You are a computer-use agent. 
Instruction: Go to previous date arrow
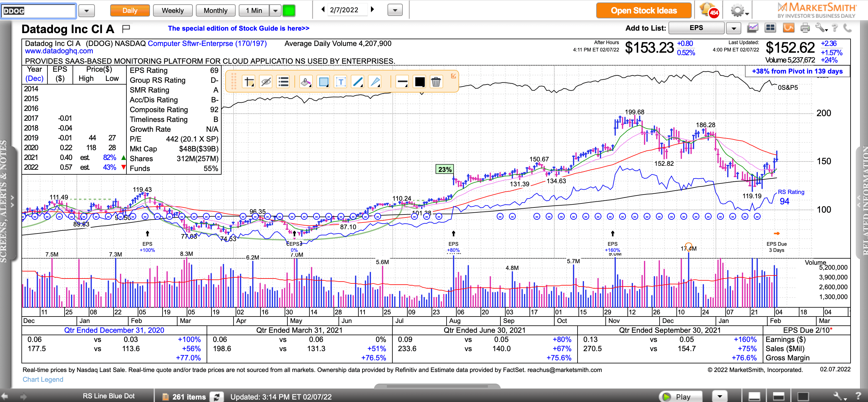(x=323, y=9)
